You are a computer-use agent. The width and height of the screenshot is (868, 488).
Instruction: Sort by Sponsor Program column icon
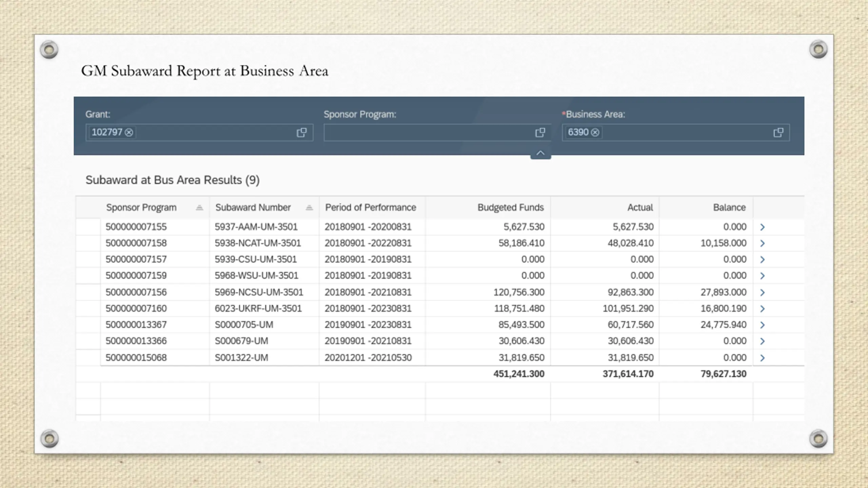pos(199,208)
